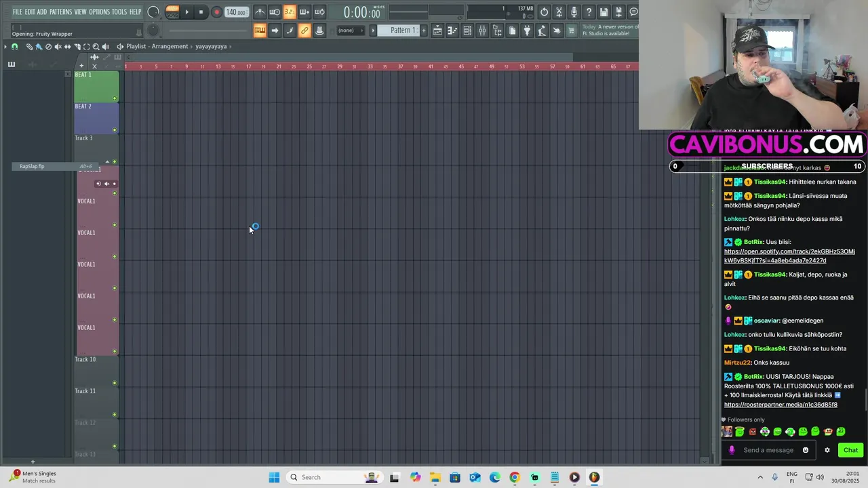Open pattern selector arrow left of Pattern 1
Viewport: 868px width, 488px height.
click(x=373, y=30)
